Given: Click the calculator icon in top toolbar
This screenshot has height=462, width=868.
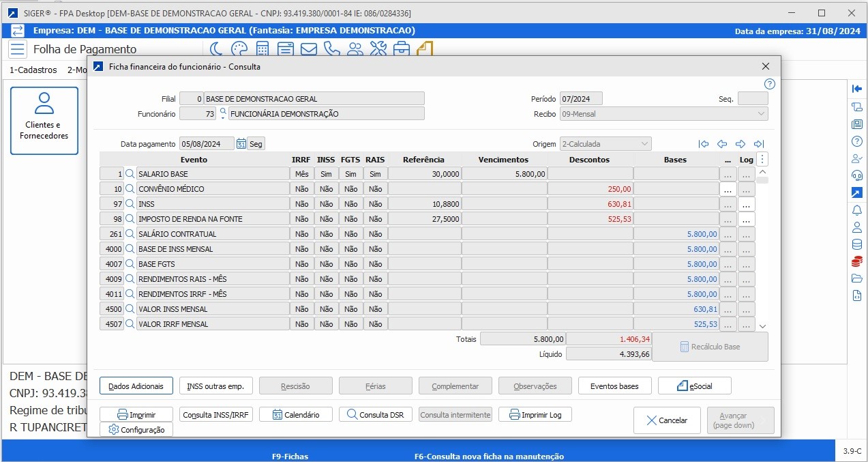Looking at the screenshot, I should 263,49.
